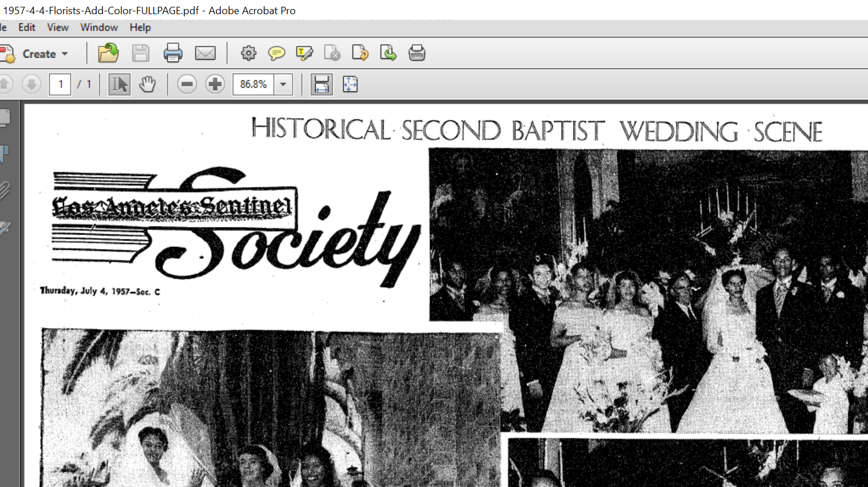Viewport: 868px width, 487px height.
Task: Choose the text selection cursor tool
Action: 119,84
